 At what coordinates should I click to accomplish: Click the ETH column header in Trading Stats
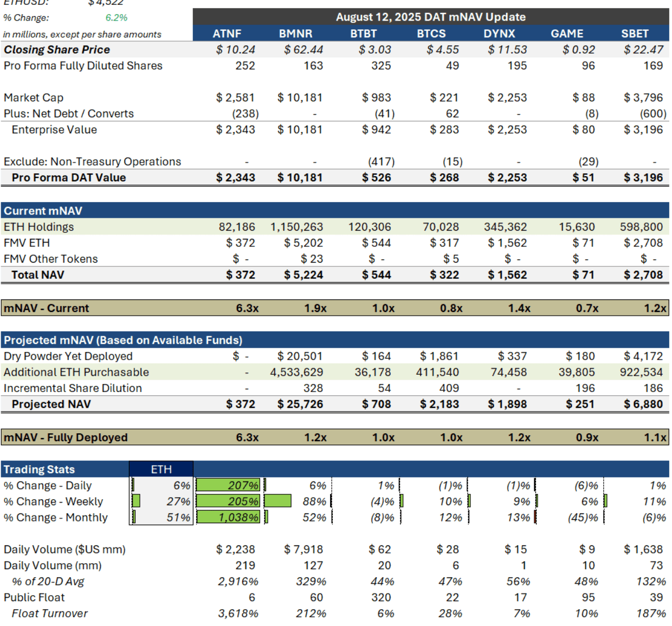coord(161,469)
